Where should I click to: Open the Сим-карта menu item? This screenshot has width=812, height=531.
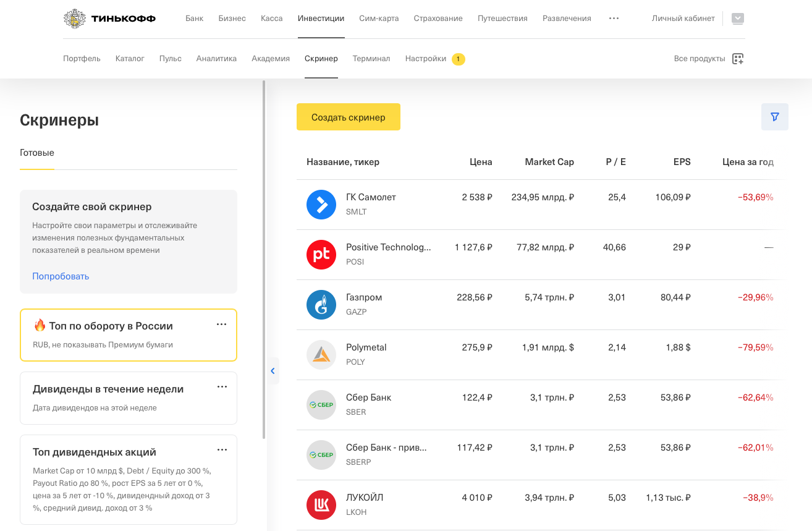point(379,19)
